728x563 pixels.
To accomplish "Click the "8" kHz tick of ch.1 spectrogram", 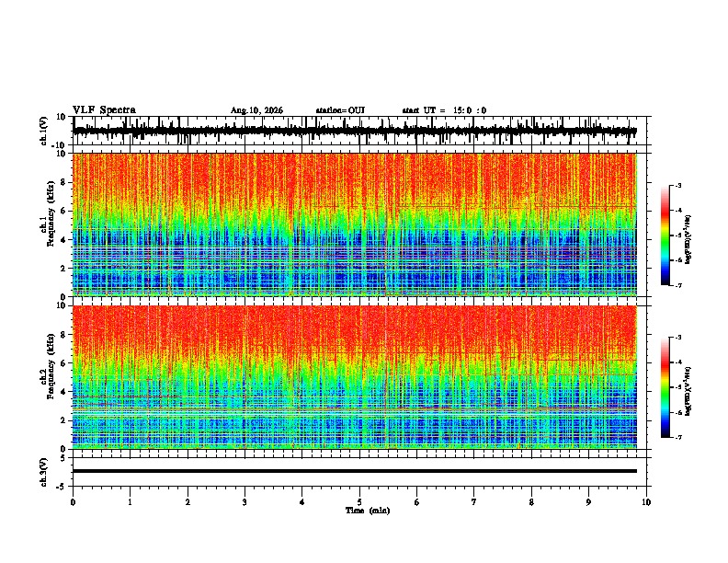I will [x=64, y=182].
